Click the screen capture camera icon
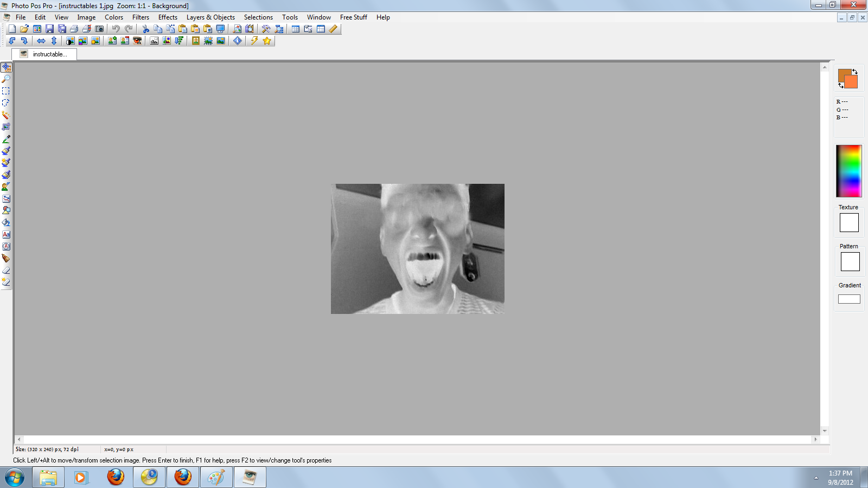Screen dimensions: 868x488 tap(99, 29)
